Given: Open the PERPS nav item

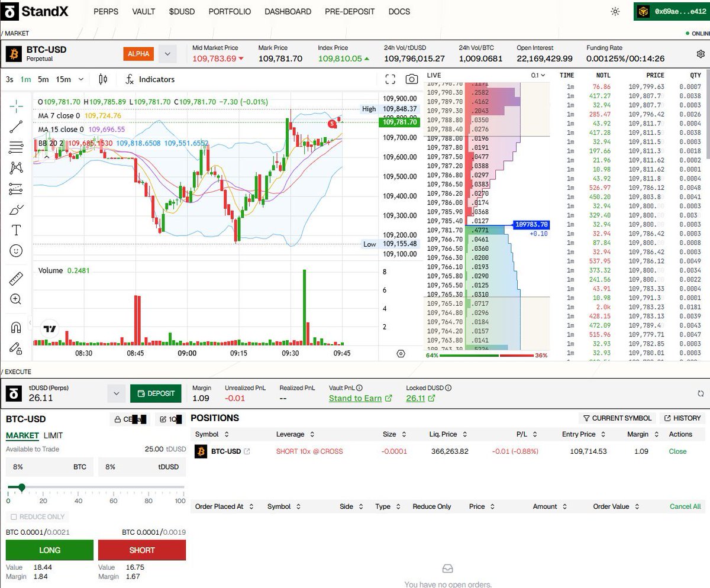Looking at the screenshot, I should coord(106,11).
